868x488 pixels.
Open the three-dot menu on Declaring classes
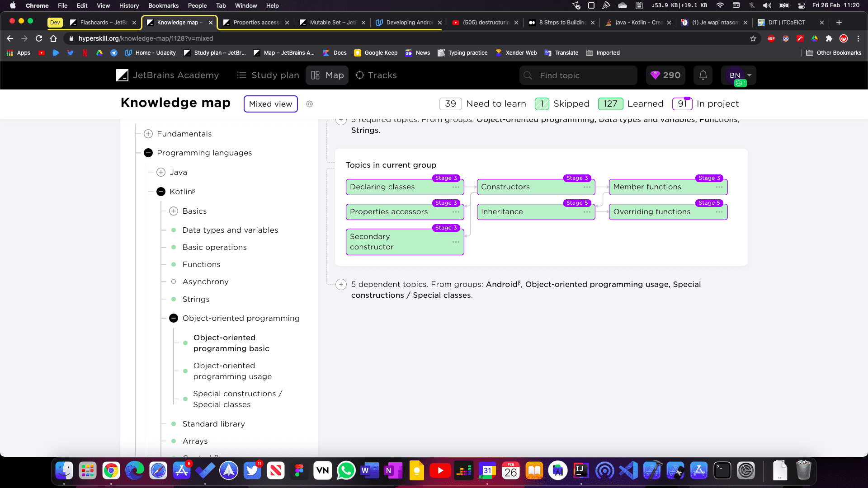pos(456,187)
